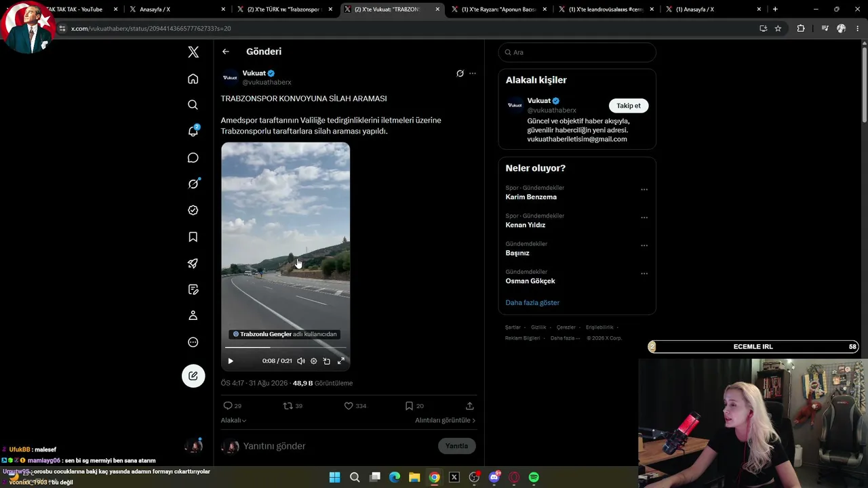Viewport: 868px width, 488px height.
Task: Click the video thumbnail of the highway
Action: (285, 256)
